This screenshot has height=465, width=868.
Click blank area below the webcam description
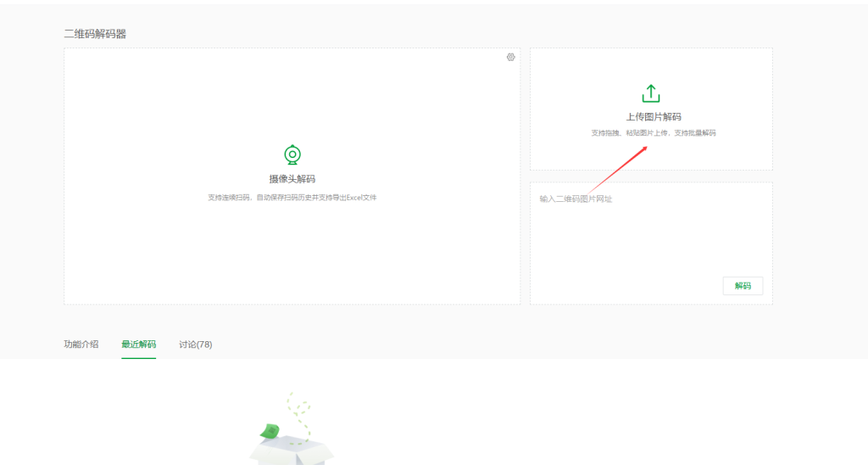click(x=292, y=255)
